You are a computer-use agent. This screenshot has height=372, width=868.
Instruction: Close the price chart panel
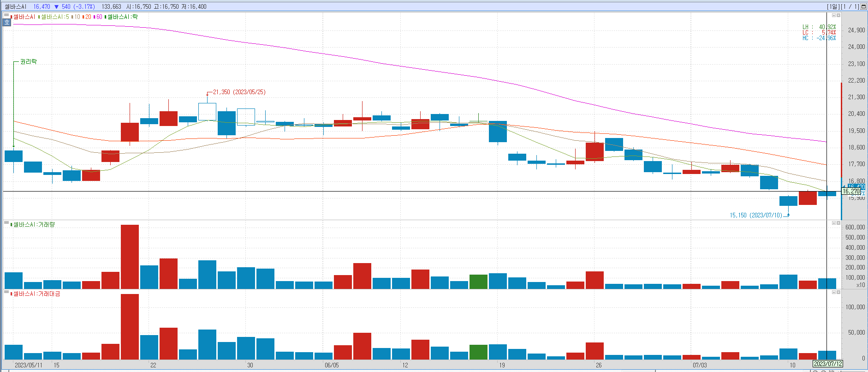click(x=838, y=15)
